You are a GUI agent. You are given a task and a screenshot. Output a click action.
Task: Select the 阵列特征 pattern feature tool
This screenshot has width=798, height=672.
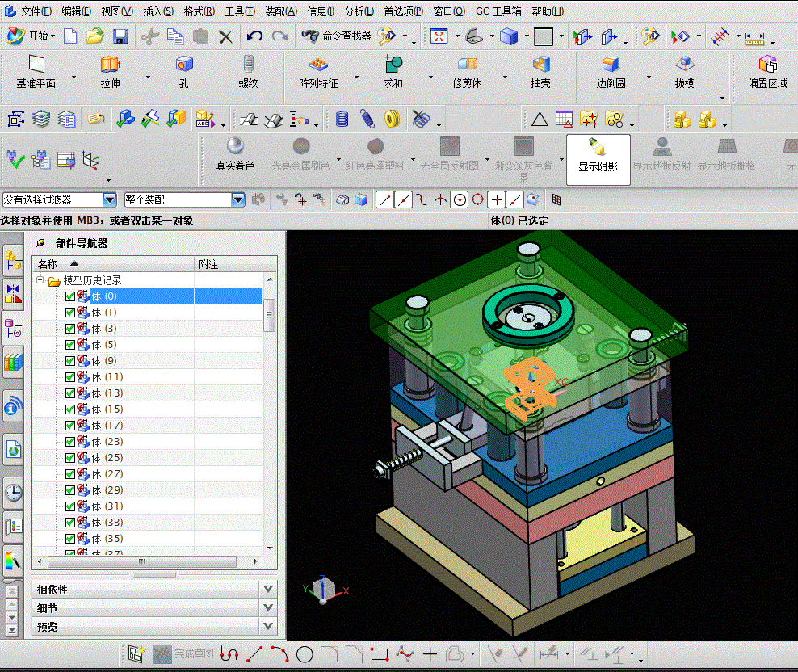click(x=318, y=73)
